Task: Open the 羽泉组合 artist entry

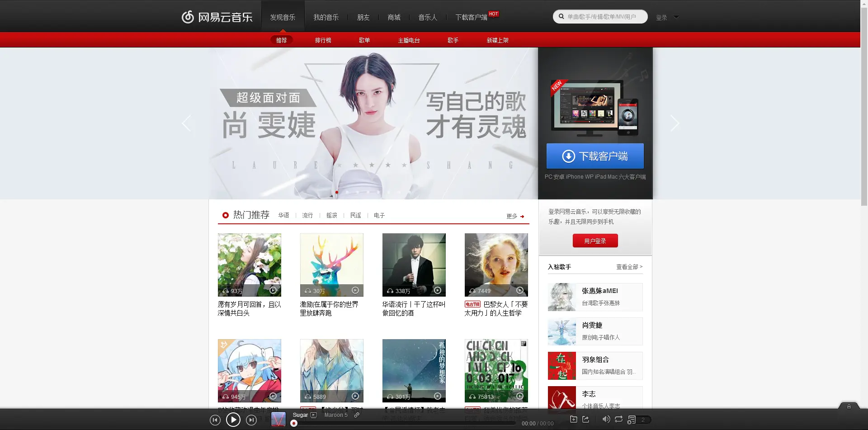Action: [595, 366]
